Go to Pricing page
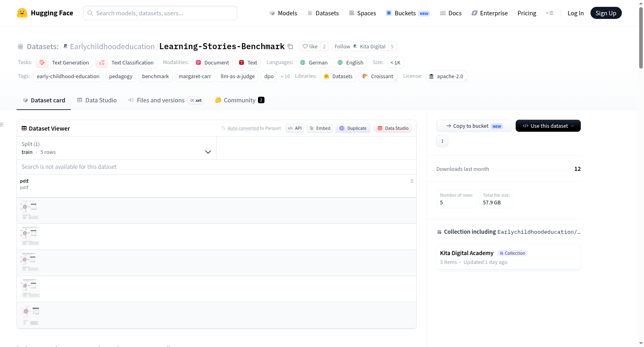 tap(527, 13)
